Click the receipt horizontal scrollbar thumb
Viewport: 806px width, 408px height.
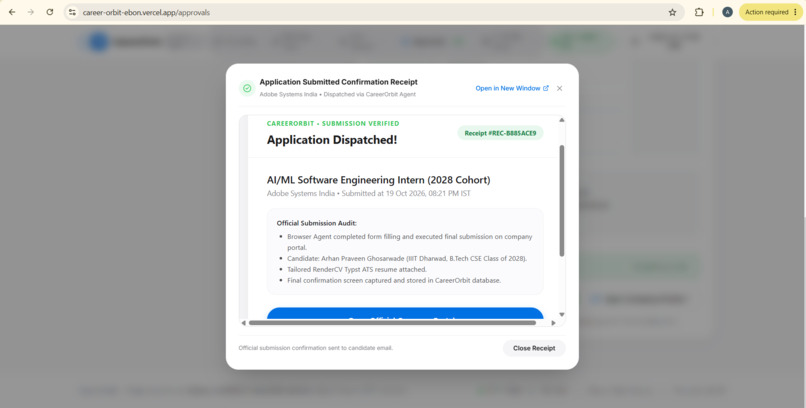(x=392, y=323)
